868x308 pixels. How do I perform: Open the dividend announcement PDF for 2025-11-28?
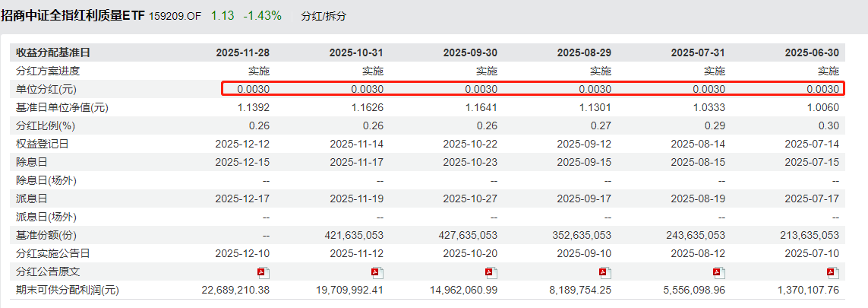[x=264, y=272]
